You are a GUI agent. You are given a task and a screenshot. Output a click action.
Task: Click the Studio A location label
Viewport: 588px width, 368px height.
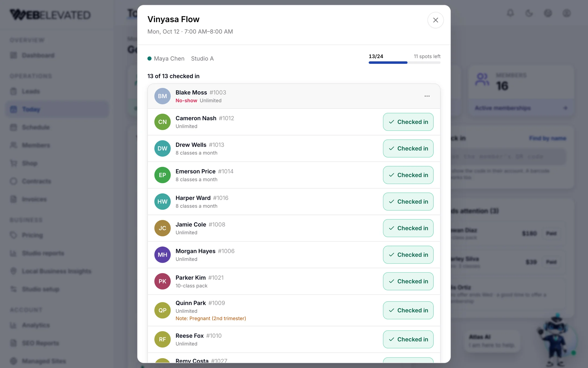pos(202,59)
